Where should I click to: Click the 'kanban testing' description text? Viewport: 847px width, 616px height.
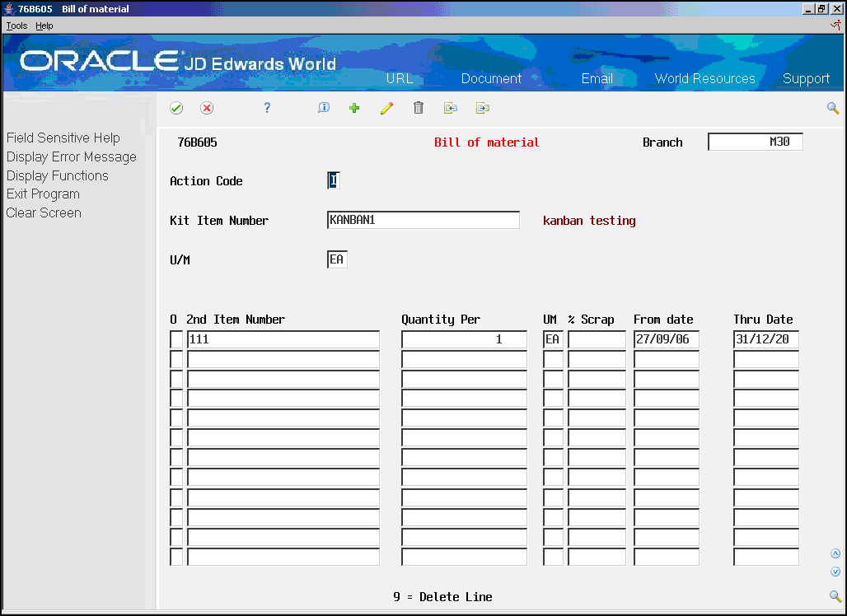tap(589, 221)
